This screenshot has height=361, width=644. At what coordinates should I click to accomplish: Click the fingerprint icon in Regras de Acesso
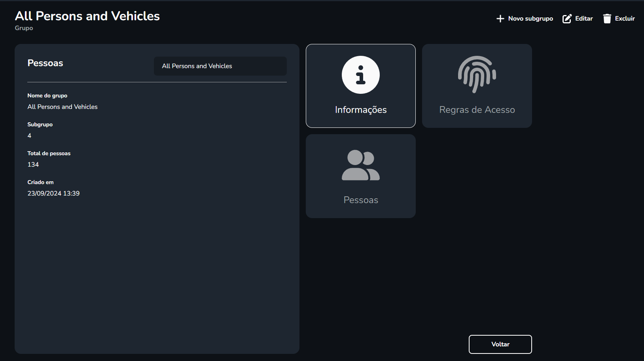[x=477, y=74]
